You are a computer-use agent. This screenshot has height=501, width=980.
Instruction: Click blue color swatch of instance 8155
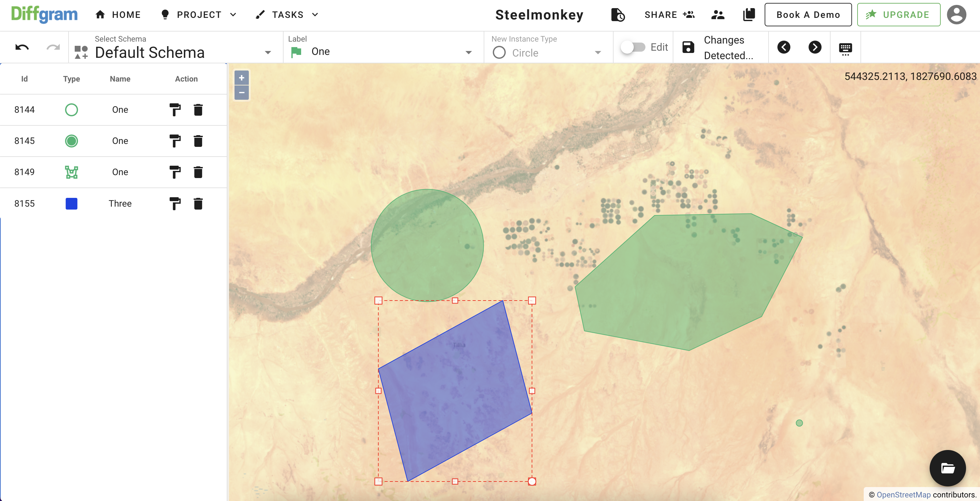coord(71,203)
